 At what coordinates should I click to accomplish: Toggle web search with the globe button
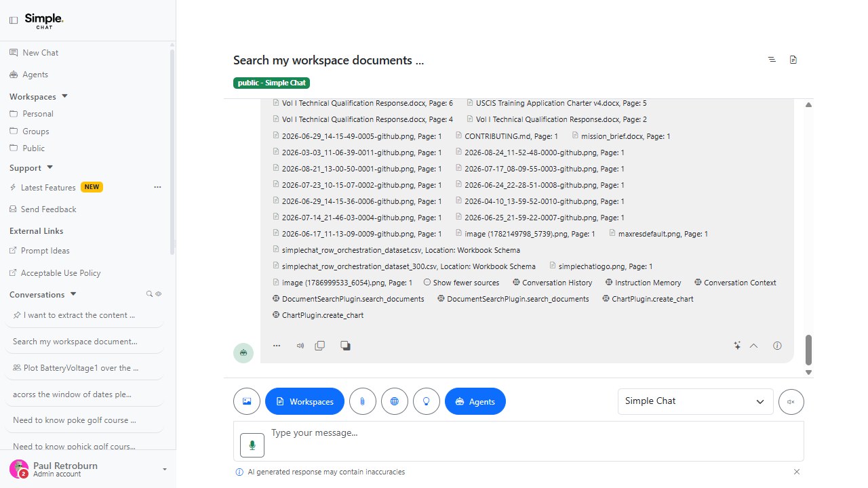(395, 401)
